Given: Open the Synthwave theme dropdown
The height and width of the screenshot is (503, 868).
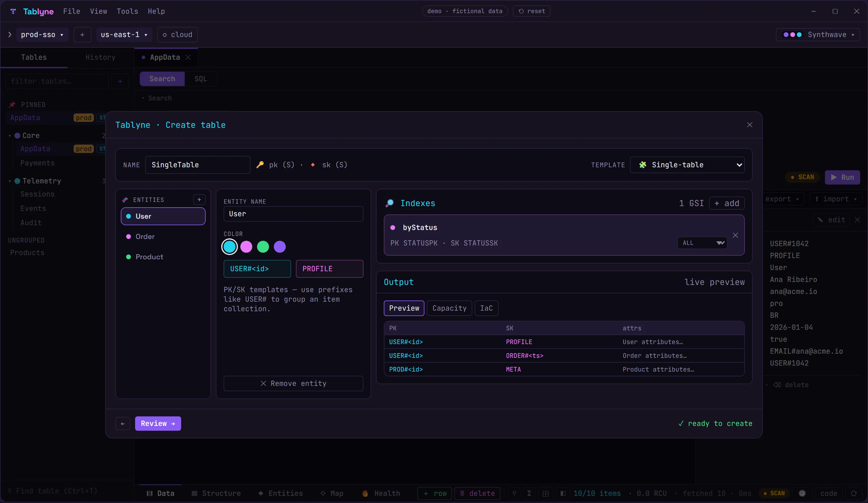Looking at the screenshot, I should (x=818, y=35).
